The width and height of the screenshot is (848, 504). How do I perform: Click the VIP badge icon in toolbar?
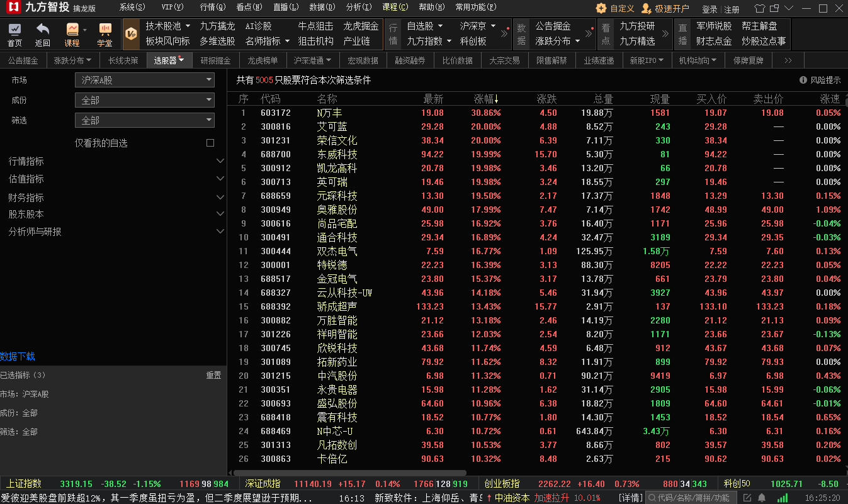tap(131, 34)
